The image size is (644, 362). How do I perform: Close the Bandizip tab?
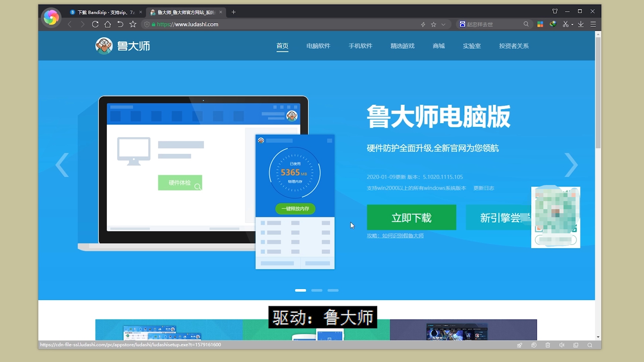tap(141, 12)
